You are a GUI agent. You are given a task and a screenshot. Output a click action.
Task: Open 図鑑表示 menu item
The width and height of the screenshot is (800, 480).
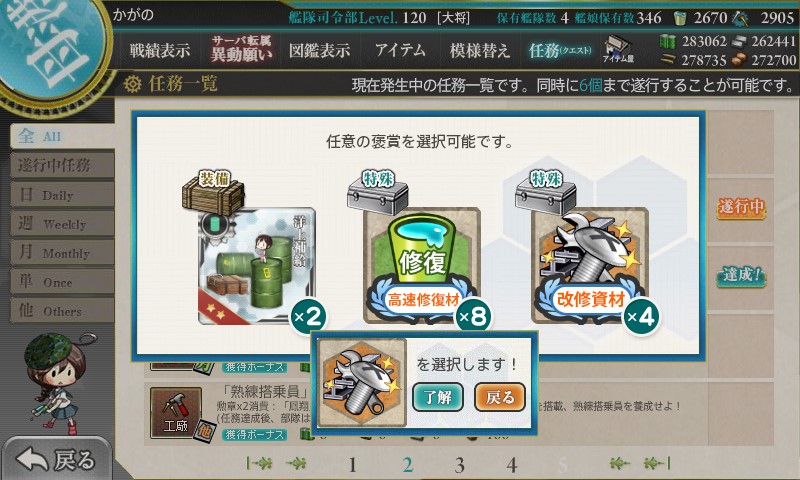click(319, 50)
